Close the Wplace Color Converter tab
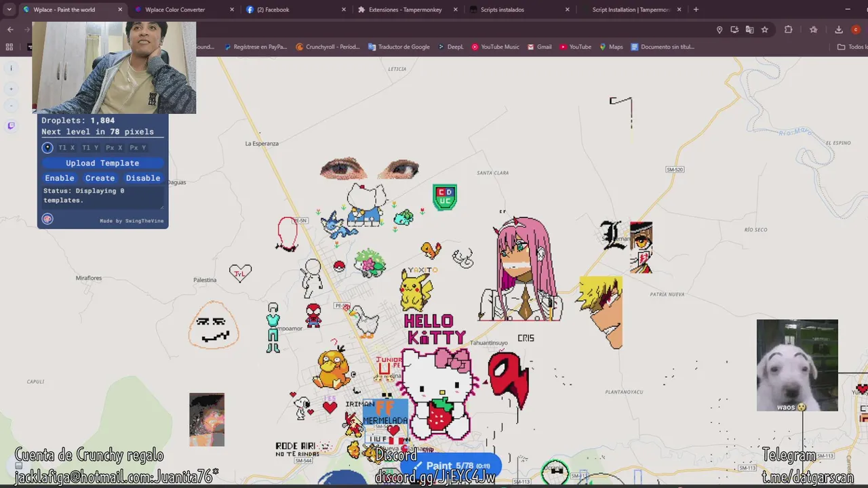The width and height of the screenshot is (868, 488). (232, 9)
